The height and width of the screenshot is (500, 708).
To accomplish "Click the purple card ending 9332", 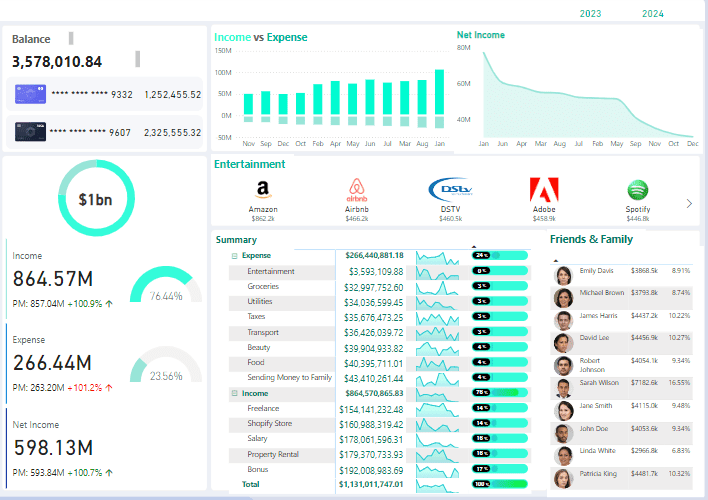I will (30, 94).
